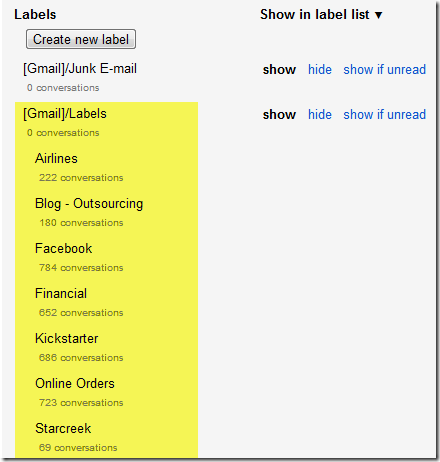This screenshot has width=440, height=462.
Task: Select the Airlines label
Action: (56, 158)
